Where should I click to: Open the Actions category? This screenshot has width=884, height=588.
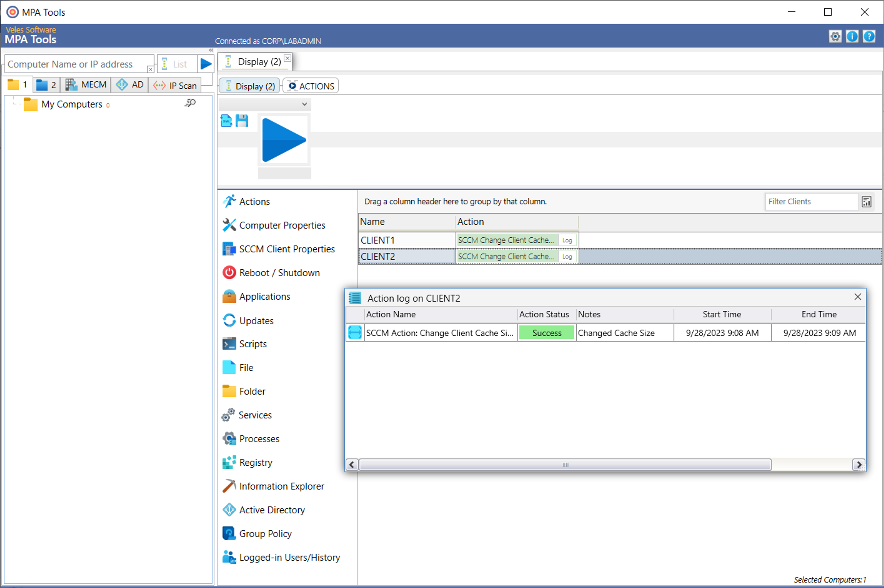246,201
